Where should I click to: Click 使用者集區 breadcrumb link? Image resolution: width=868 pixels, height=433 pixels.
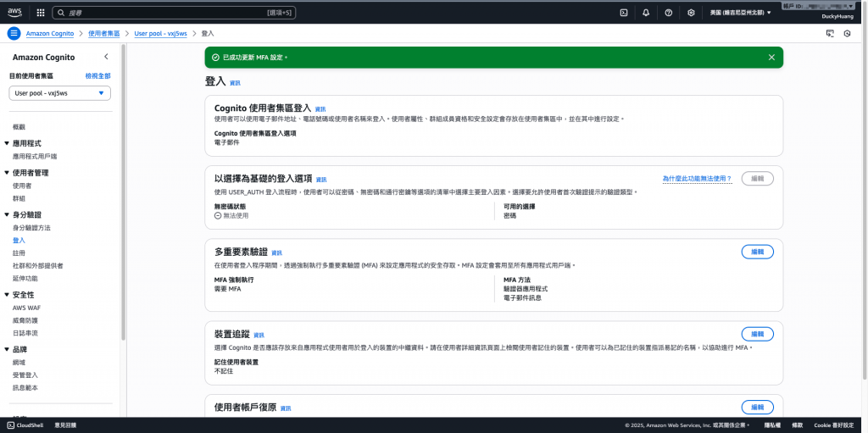coord(104,34)
